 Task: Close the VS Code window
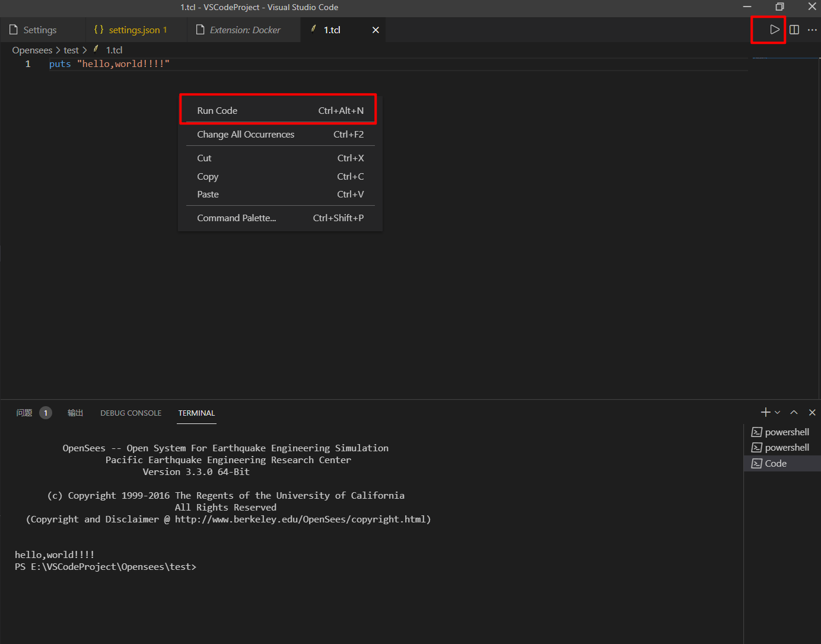(812, 7)
